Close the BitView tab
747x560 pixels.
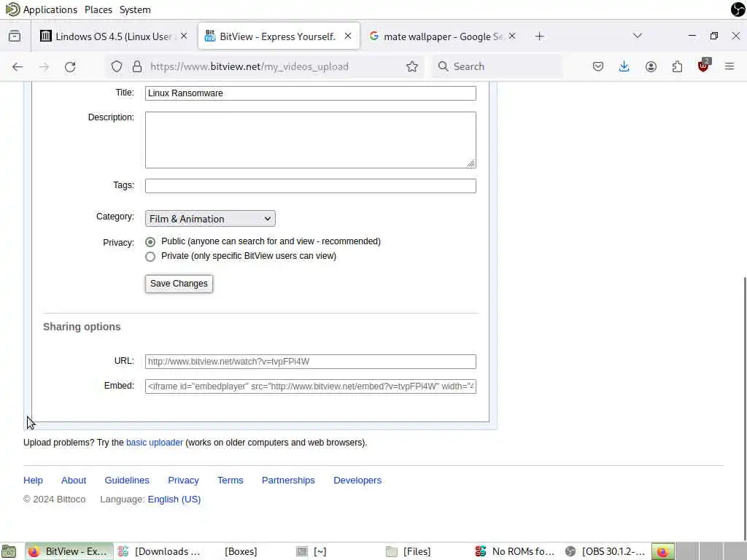[348, 36]
